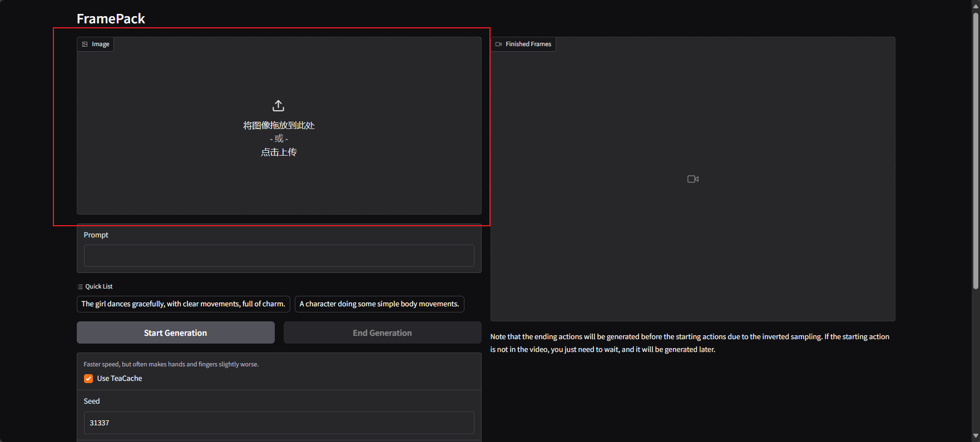Click the Use TeaCache label text
This screenshot has width=980, height=442.
click(120, 379)
